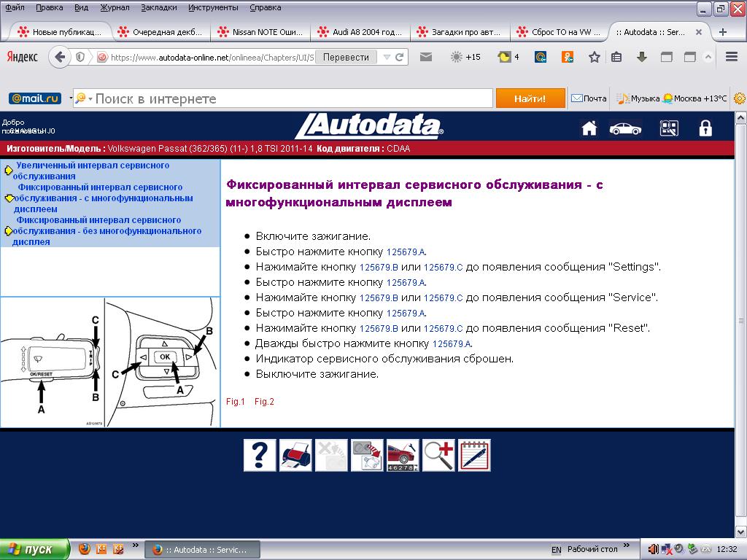Open the Yandex logo in the toolbar

[22, 57]
